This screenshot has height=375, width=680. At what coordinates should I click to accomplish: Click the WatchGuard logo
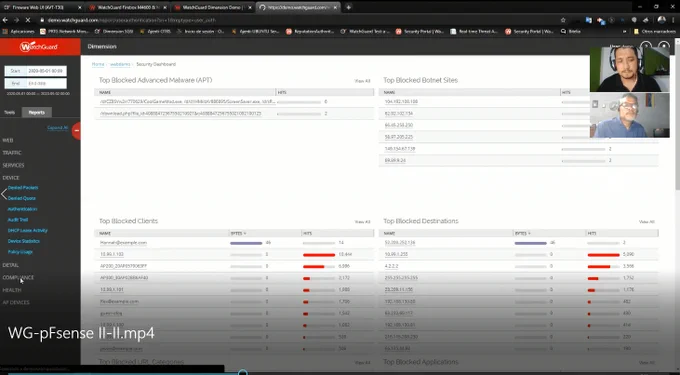pyautogui.click(x=39, y=47)
